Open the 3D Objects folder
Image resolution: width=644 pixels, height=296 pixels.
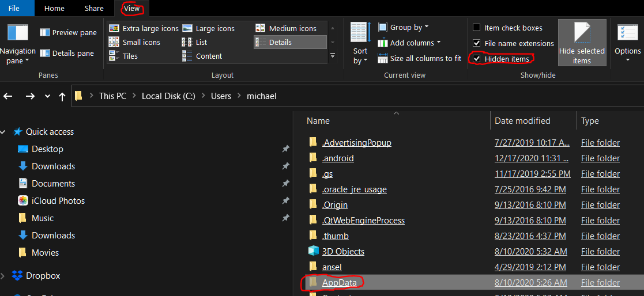(x=343, y=252)
